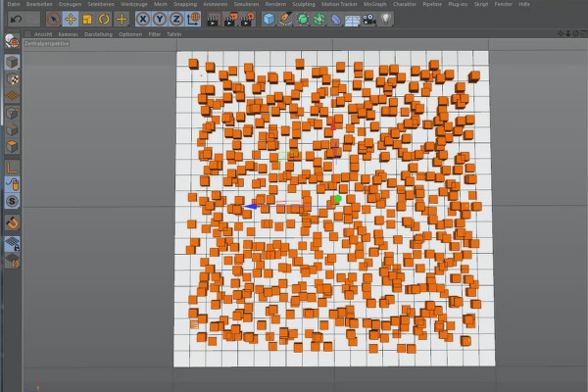This screenshot has width=588, height=392.
Task: Open the Erzeugen menu
Action: [x=71, y=4]
